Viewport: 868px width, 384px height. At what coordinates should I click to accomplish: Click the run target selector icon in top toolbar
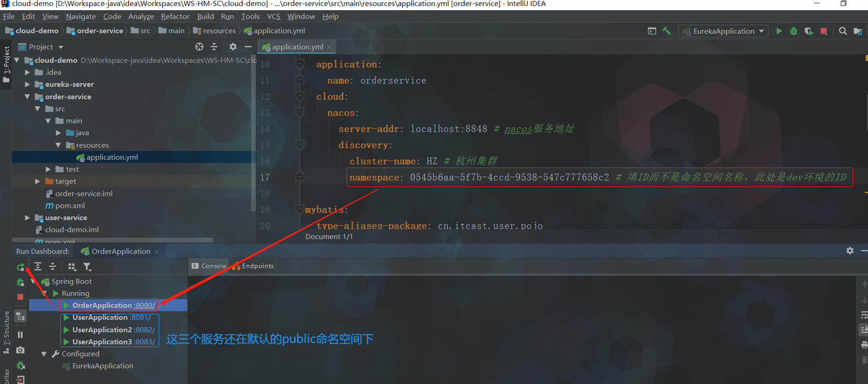652,31
